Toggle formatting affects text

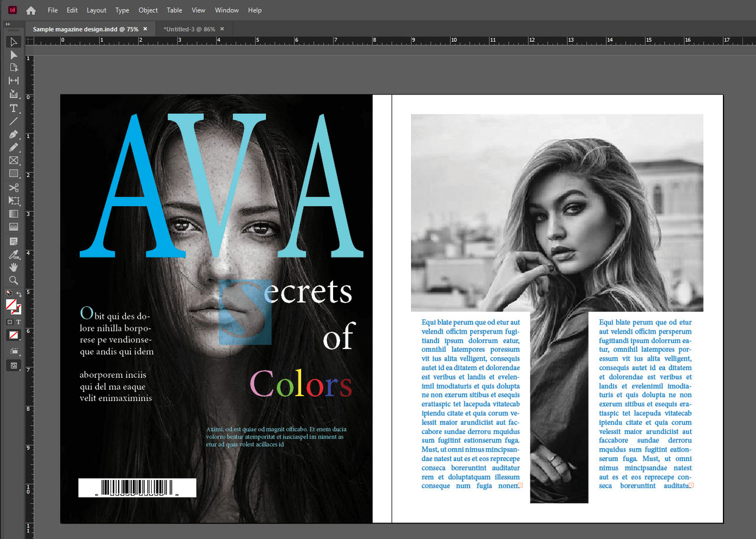pos(19,322)
